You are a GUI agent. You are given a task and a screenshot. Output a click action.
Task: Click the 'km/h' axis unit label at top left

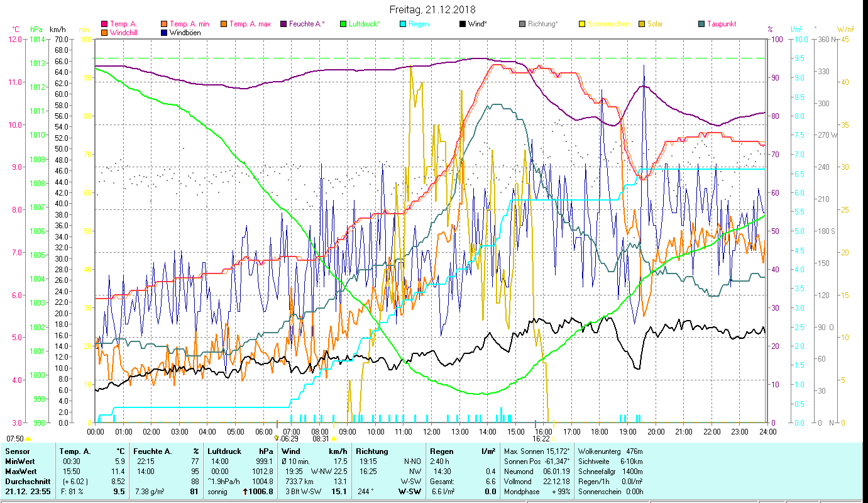tap(57, 30)
